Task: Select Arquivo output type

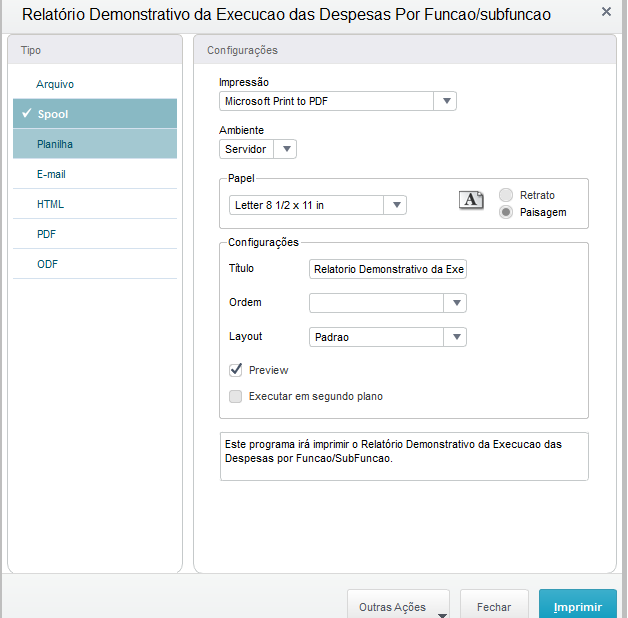Action: coord(55,84)
